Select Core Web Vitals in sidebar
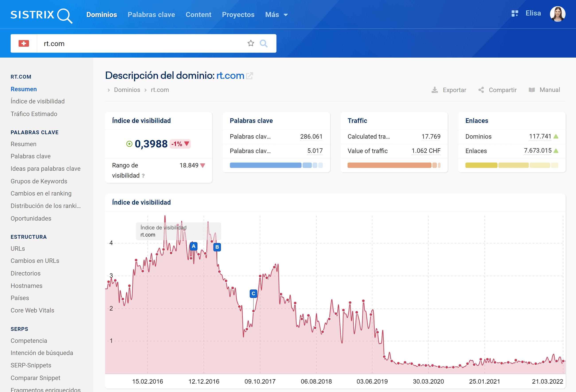Viewport: 576px width, 392px height. click(x=33, y=310)
